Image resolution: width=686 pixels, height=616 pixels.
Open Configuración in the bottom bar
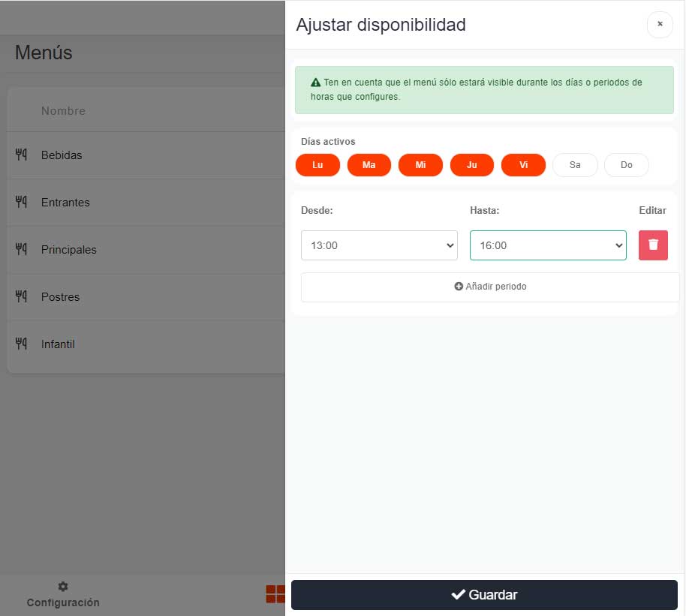[x=63, y=595]
